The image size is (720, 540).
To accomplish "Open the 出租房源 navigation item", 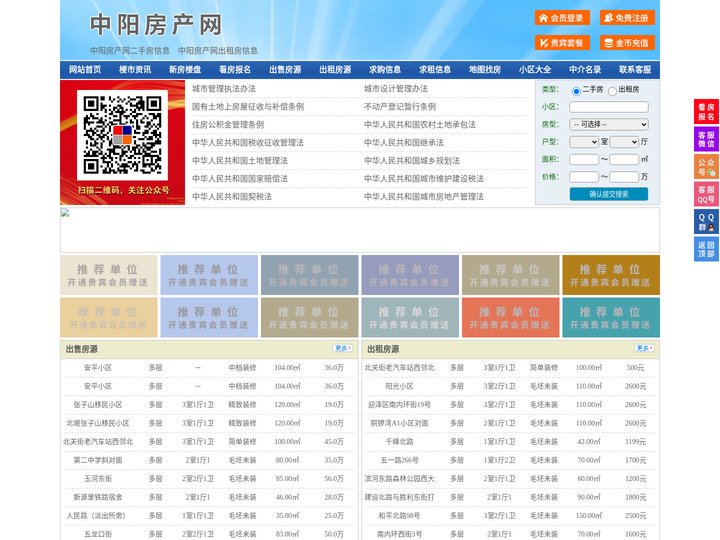I will point(335,70).
